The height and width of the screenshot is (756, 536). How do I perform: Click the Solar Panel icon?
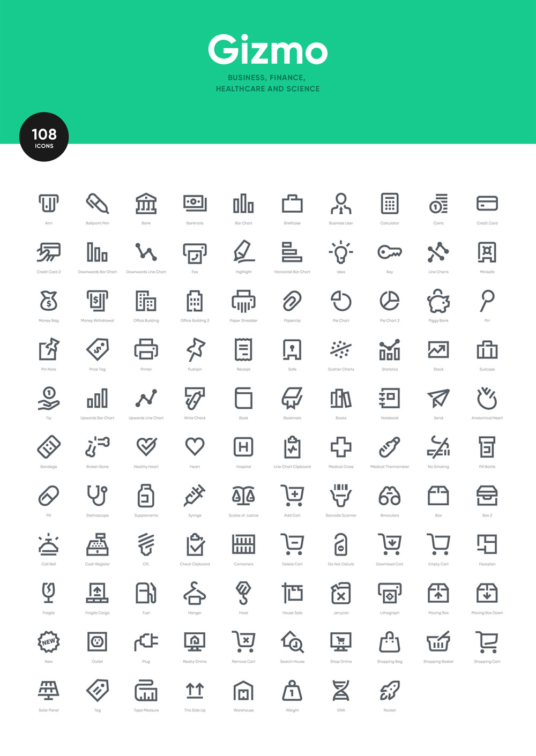pos(48,691)
